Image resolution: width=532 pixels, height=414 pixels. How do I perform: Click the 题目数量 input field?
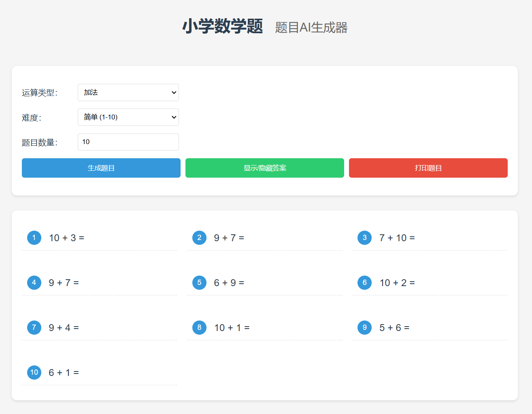click(x=128, y=142)
